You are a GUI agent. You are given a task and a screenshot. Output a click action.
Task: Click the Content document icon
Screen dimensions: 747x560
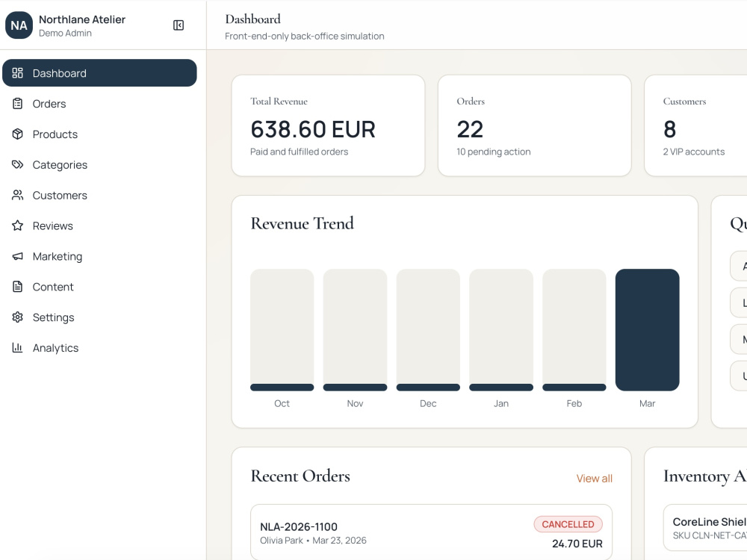(x=18, y=287)
